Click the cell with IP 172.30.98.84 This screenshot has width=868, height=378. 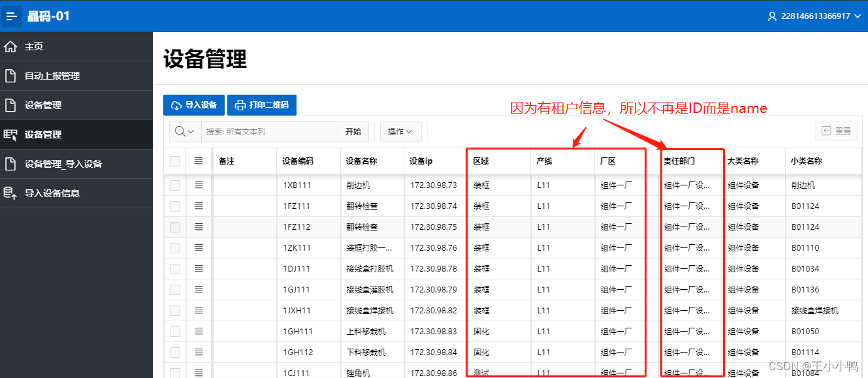coord(436,353)
